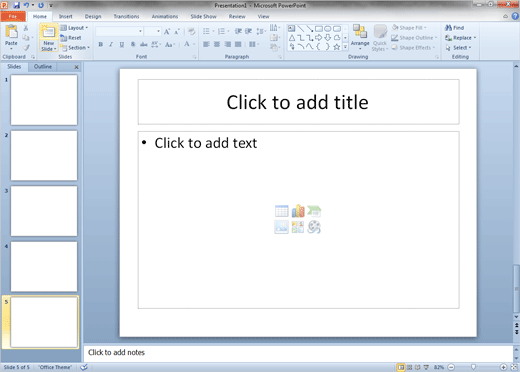The width and height of the screenshot is (520, 372).
Task: Select the Oval shape in gallery
Action: pos(328,29)
